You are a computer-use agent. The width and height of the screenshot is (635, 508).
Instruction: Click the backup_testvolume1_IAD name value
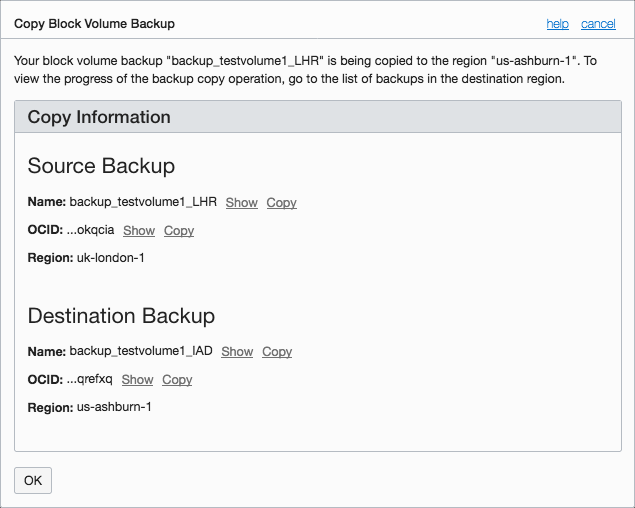[x=141, y=351]
